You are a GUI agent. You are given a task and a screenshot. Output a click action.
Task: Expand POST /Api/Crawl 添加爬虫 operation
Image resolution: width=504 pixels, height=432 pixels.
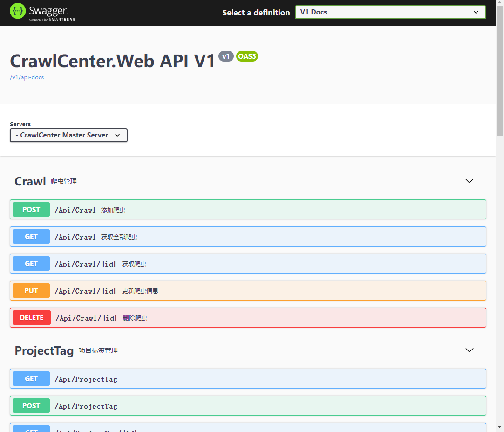248,210
